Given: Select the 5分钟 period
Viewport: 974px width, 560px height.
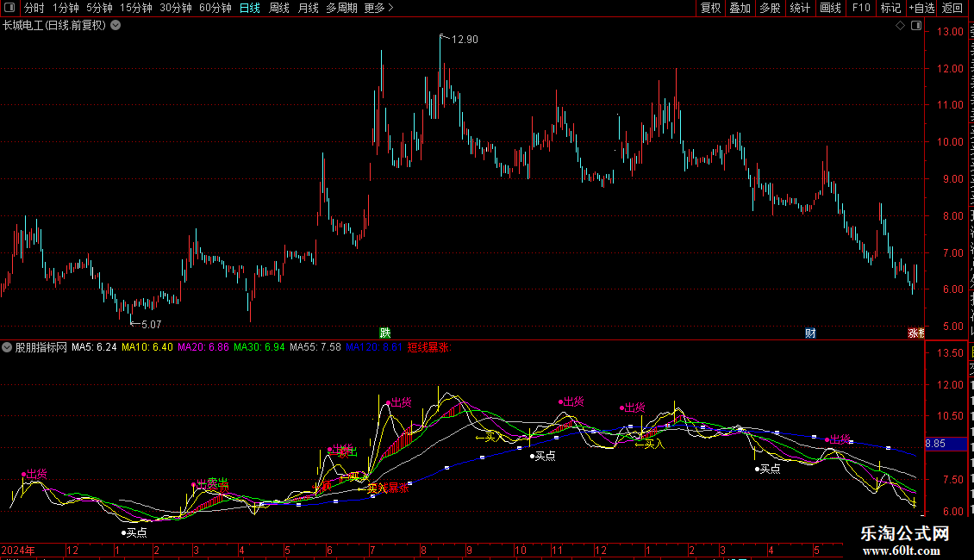Looking at the screenshot, I should tap(99, 8).
